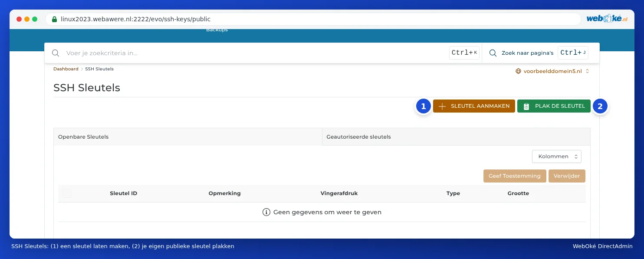Screen dimensions: 644x259
Task: Open the Backups menu item in top bar
Action: pyautogui.click(x=217, y=30)
